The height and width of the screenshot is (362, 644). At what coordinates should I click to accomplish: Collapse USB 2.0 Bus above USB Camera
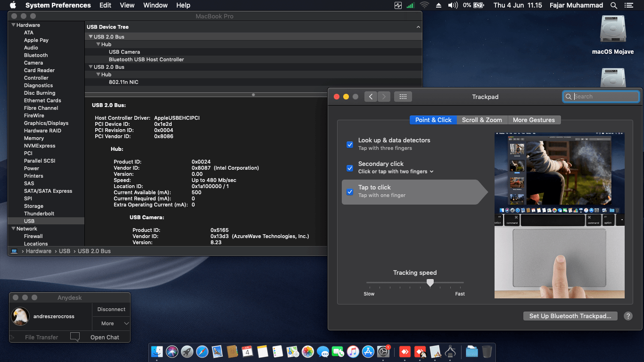(x=91, y=37)
